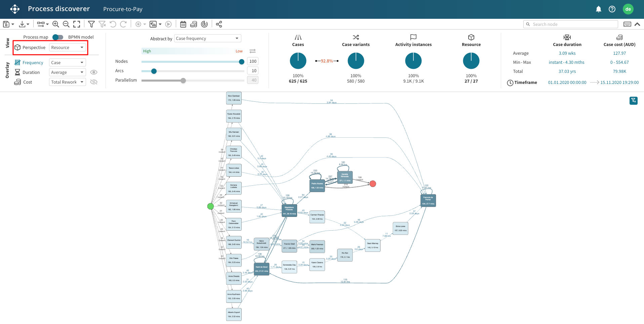Click the Arcs slider handle

click(x=154, y=71)
